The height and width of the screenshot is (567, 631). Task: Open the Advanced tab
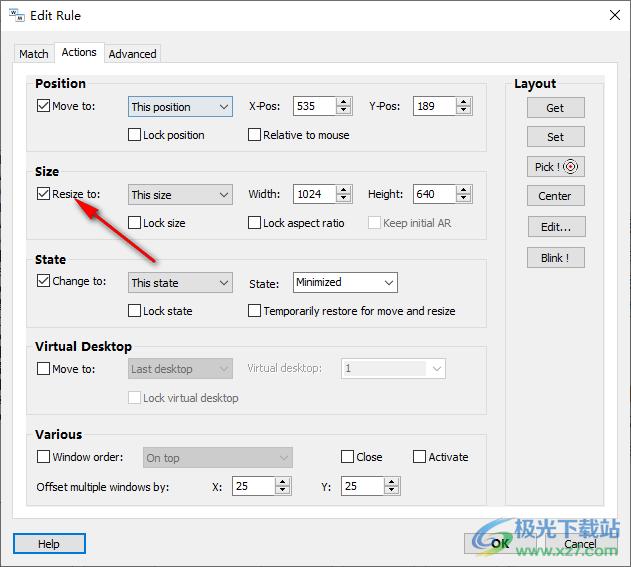point(132,54)
